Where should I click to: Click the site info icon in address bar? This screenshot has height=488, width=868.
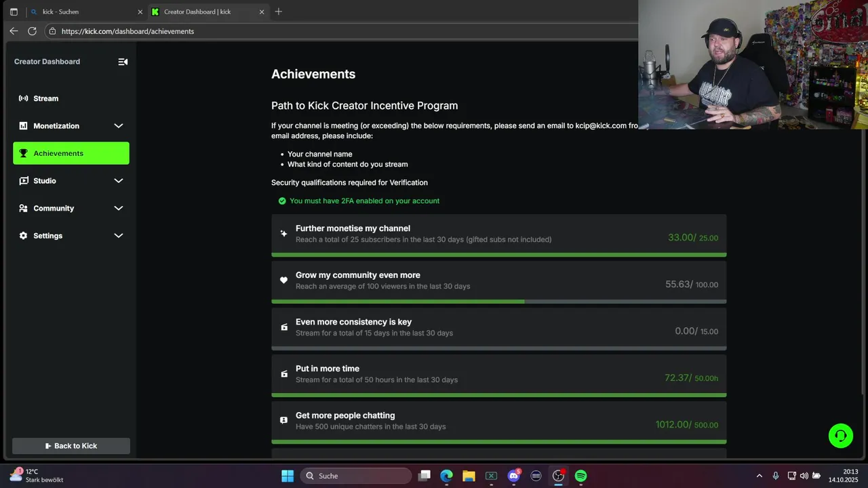(52, 31)
